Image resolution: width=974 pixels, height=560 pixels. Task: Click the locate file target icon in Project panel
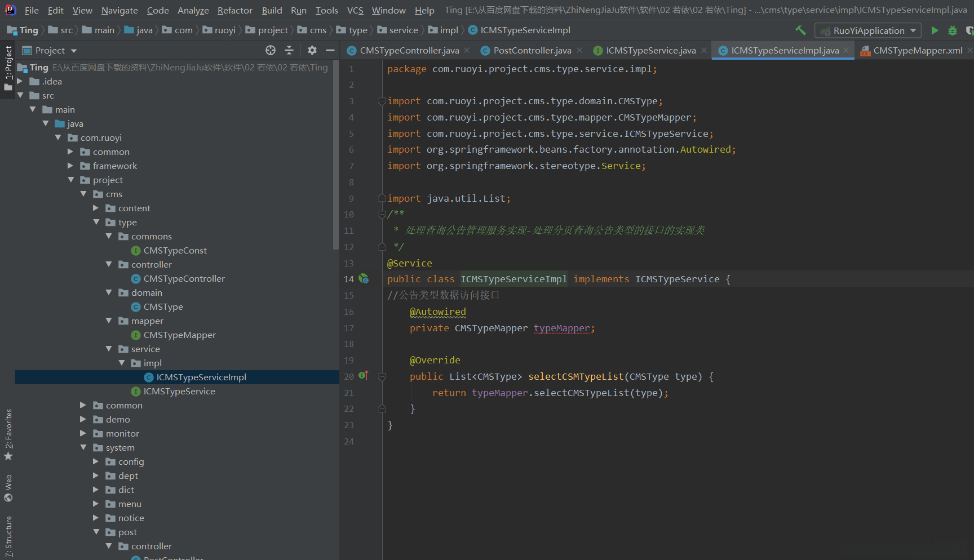coord(271,51)
